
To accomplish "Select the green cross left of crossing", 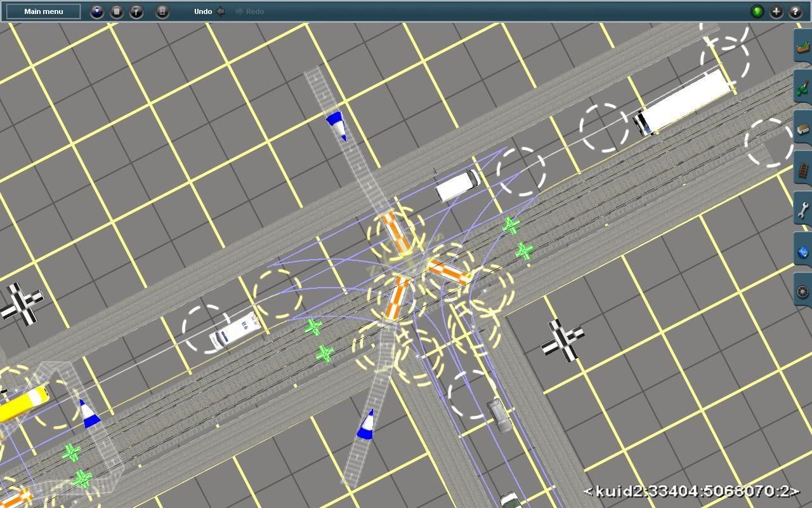I will (313, 327).
